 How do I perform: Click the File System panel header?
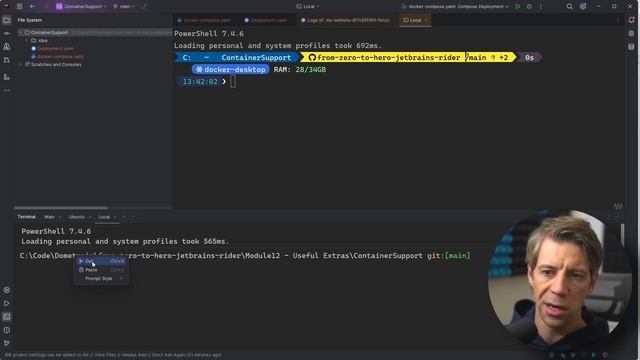(29, 20)
